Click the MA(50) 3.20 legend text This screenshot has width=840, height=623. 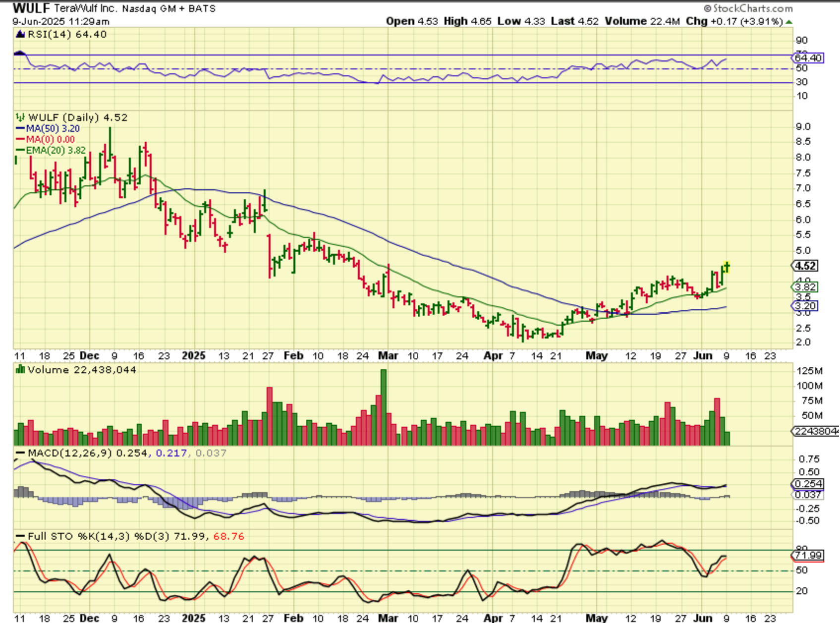(x=53, y=129)
